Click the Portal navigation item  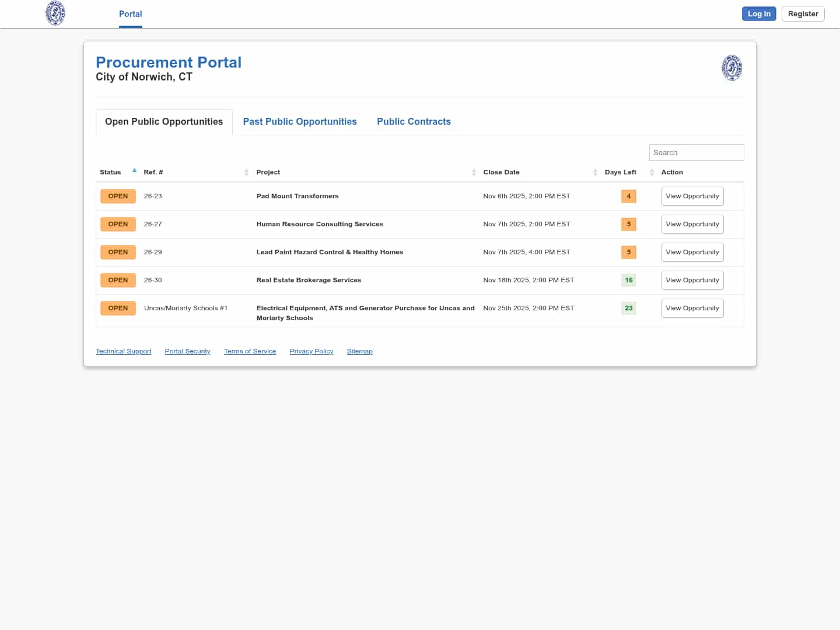pyautogui.click(x=130, y=14)
